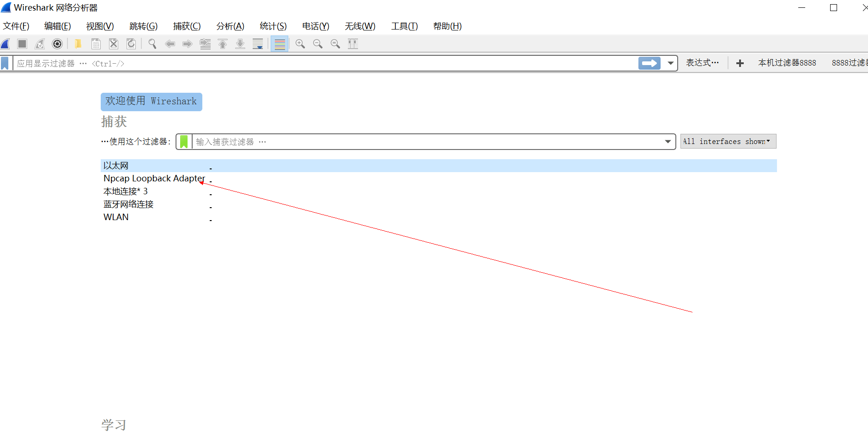This screenshot has height=437, width=868.
Task: Select the 以太网 interface
Action: [x=439, y=166]
